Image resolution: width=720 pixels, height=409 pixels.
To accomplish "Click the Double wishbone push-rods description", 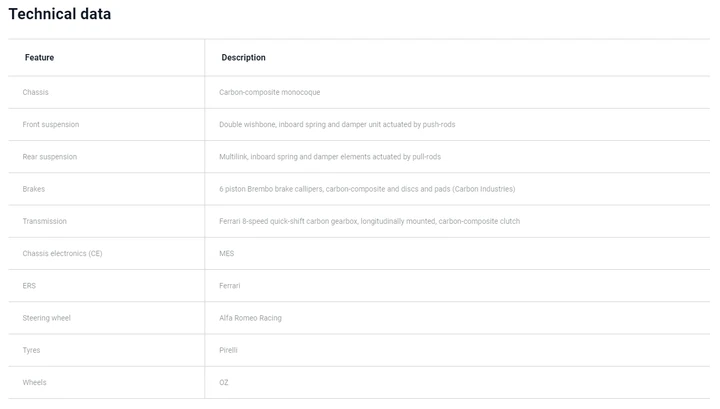I will pyautogui.click(x=337, y=124).
